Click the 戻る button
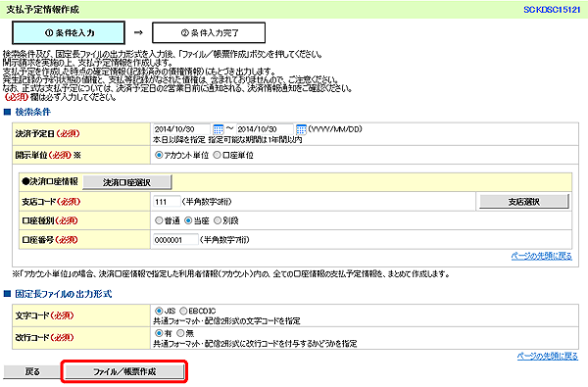This screenshot has width=588, height=387. [x=32, y=371]
